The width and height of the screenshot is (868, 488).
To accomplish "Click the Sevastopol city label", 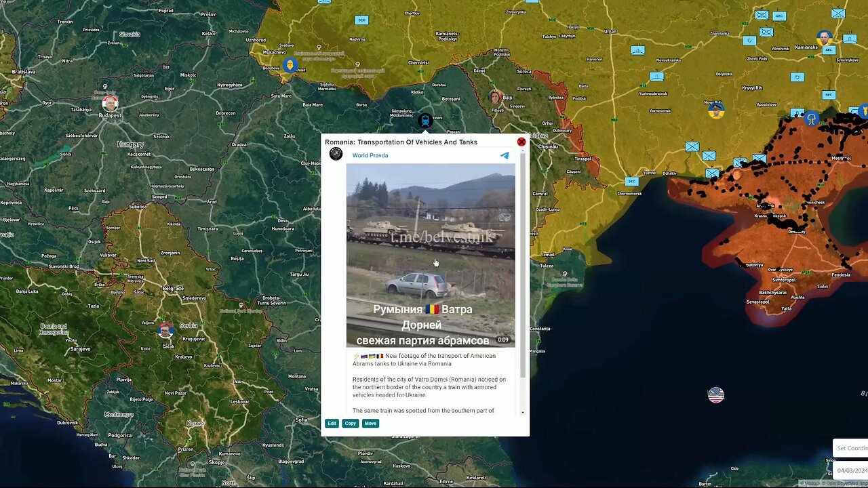I will pos(757,302).
